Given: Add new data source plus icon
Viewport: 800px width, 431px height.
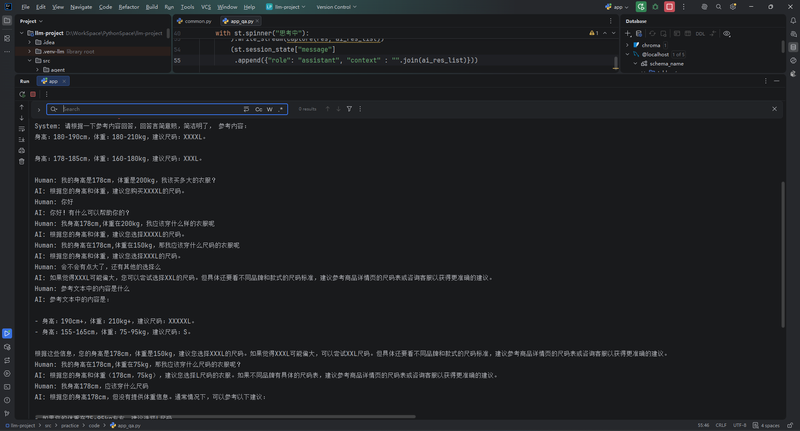Looking at the screenshot, I should coord(628,34).
